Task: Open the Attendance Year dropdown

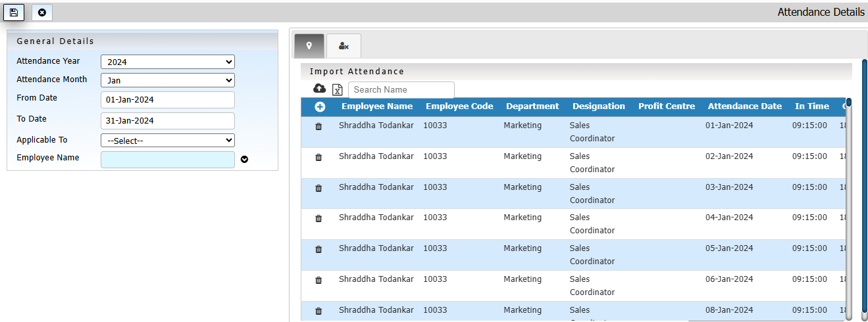Action: (x=168, y=62)
